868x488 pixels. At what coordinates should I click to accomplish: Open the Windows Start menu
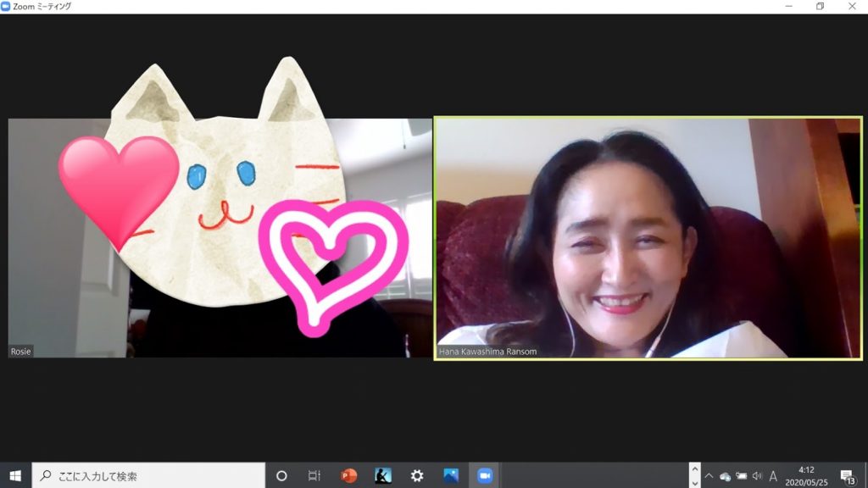click(15, 475)
